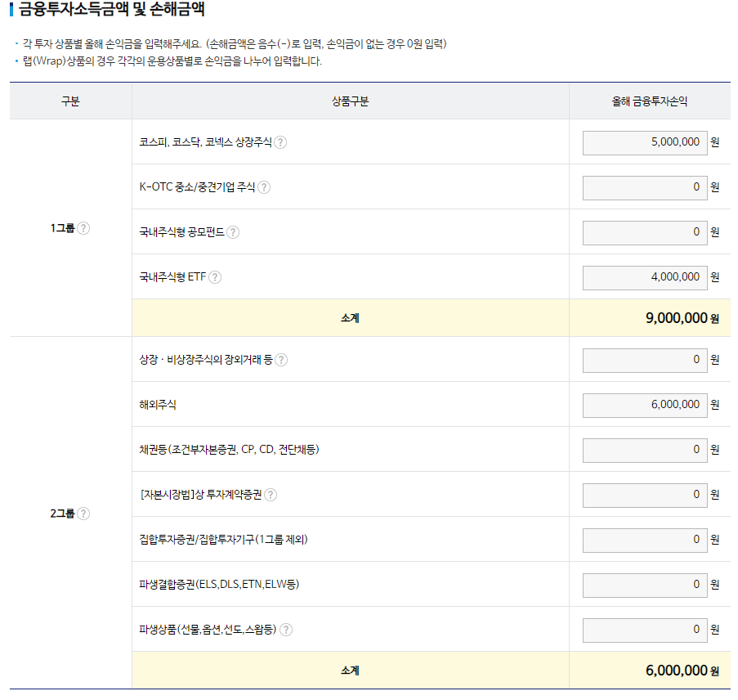Select the 국내주식형 공모펀드 amount input
The image size is (738, 700).
645,233
